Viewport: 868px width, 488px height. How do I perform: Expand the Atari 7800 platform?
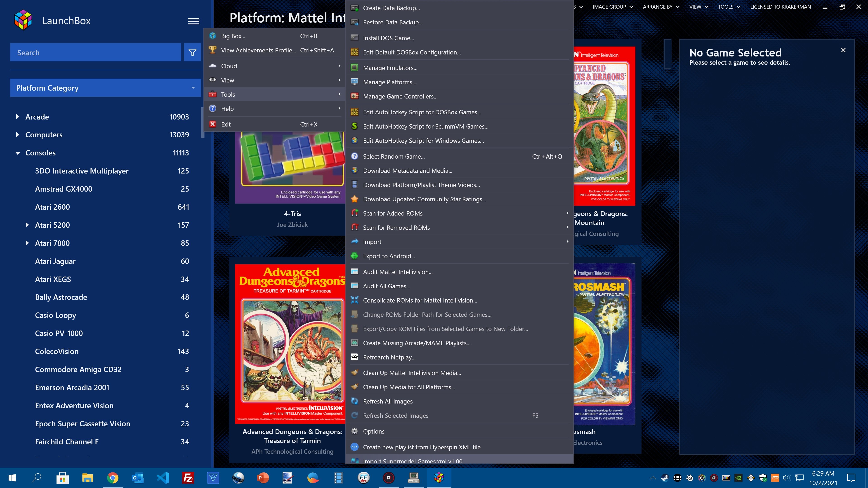click(x=27, y=243)
